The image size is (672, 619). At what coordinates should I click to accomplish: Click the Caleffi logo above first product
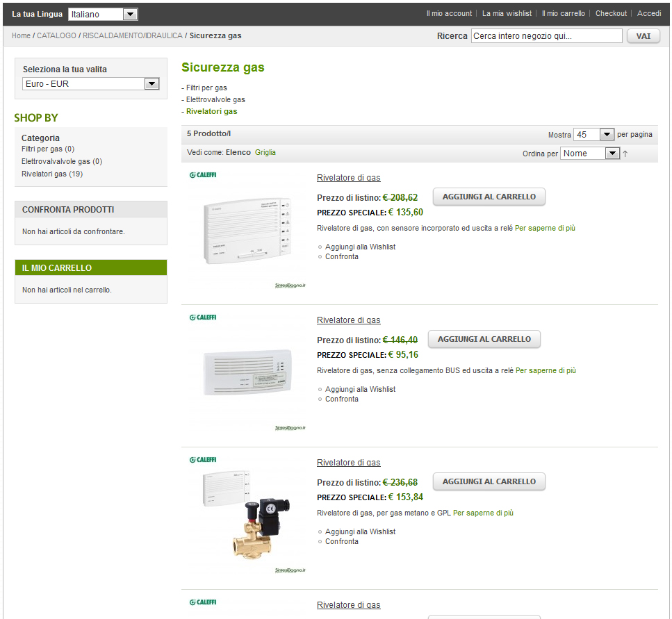pos(203,175)
